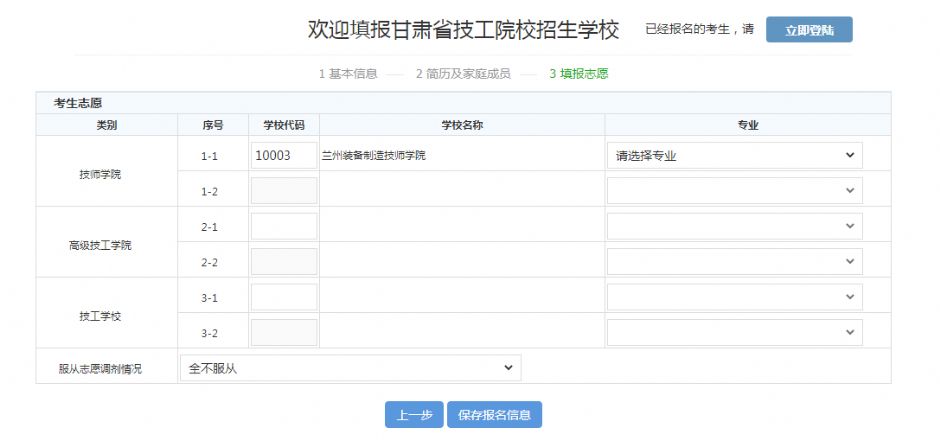The width and height of the screenshot is (940, 440).
Task: Click school code field for row 3-2
Action: pos(284,333)
